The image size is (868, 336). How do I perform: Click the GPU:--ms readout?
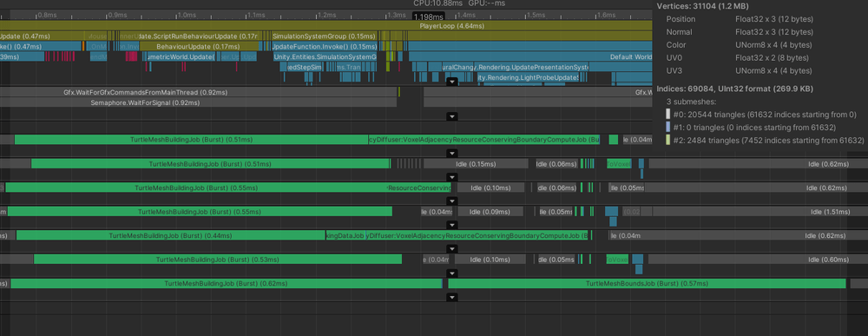488,3
